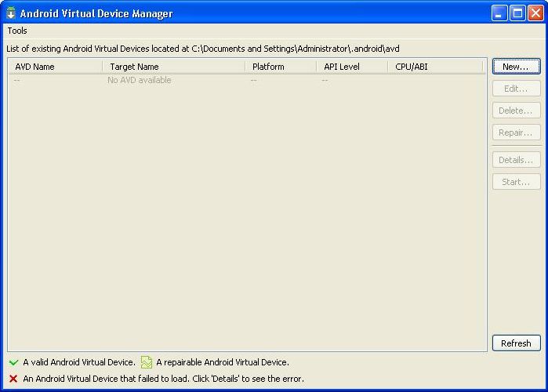Viewport: 548px width, 392px height.
Task: Click the red X failed-to-load icon
Action: coord(13,379)
